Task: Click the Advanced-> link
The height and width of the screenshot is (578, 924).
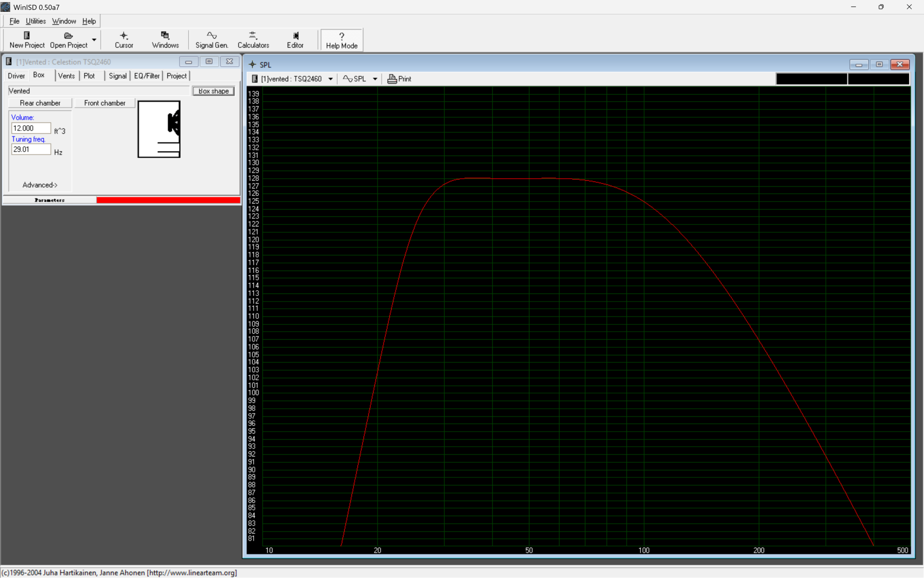Action: click(40, 185)
